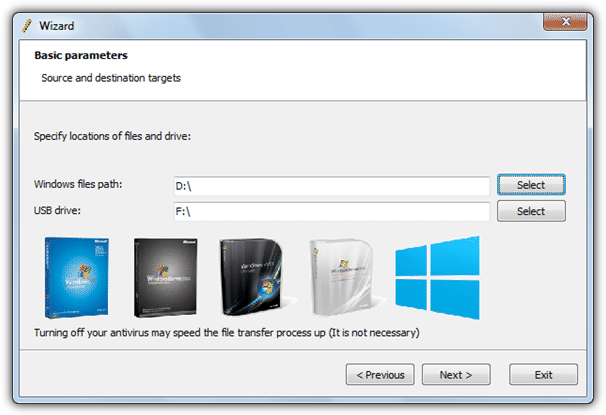Click the 'Windows files path:' label

coord(78,184)
